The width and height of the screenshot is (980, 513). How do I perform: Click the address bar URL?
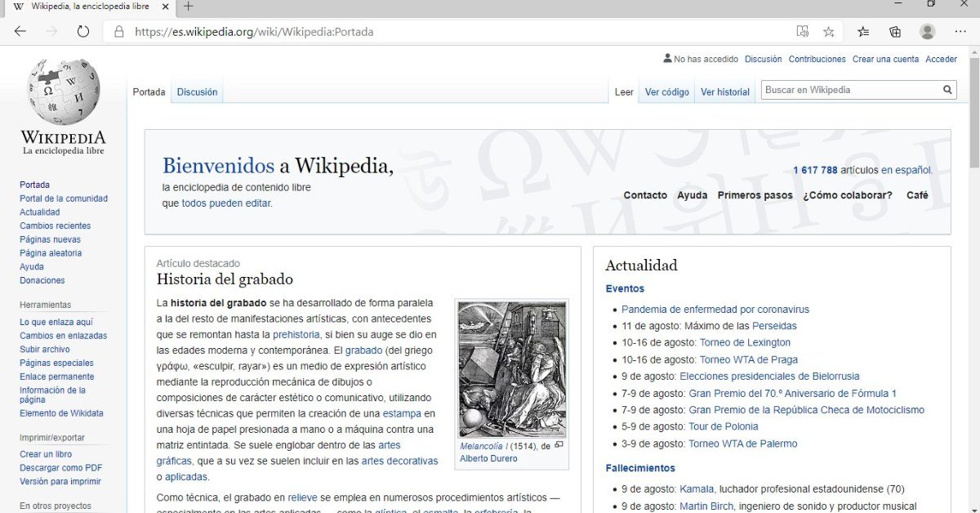click(x=254, y=32)
